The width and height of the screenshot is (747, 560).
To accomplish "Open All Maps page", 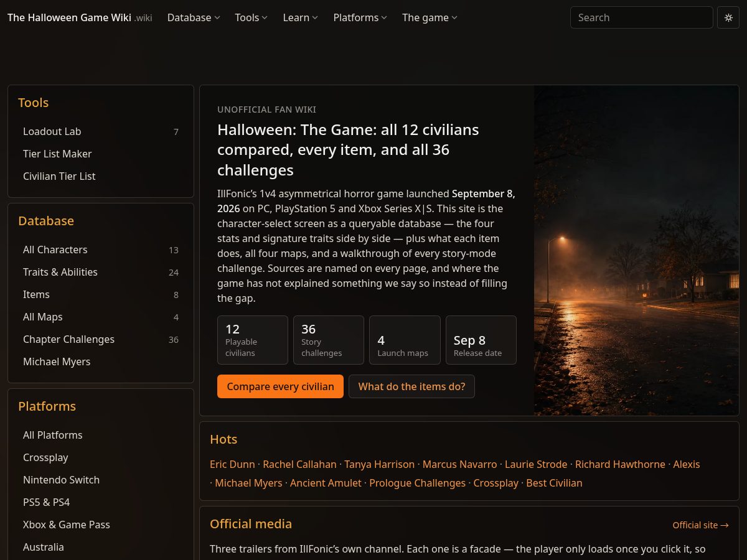I will click(x=101, y=317).
